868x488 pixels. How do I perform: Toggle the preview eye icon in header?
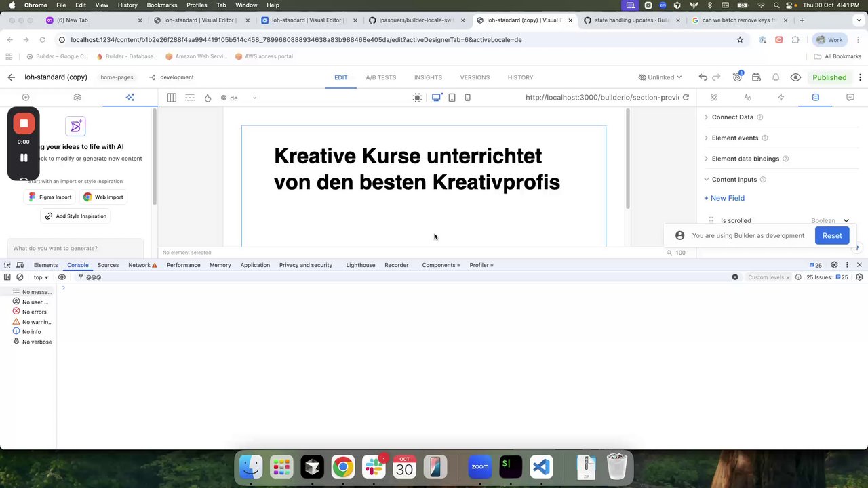(x=795, y=77)
